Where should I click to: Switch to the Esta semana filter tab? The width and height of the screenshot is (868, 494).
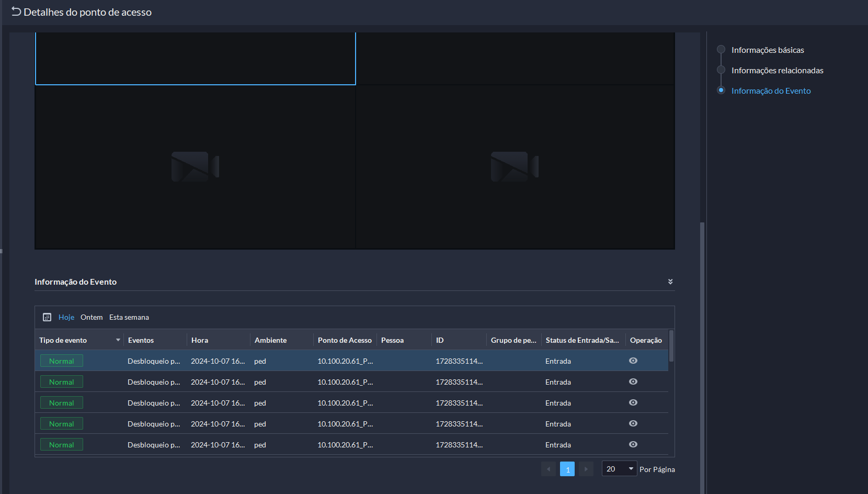click(129, 317)
